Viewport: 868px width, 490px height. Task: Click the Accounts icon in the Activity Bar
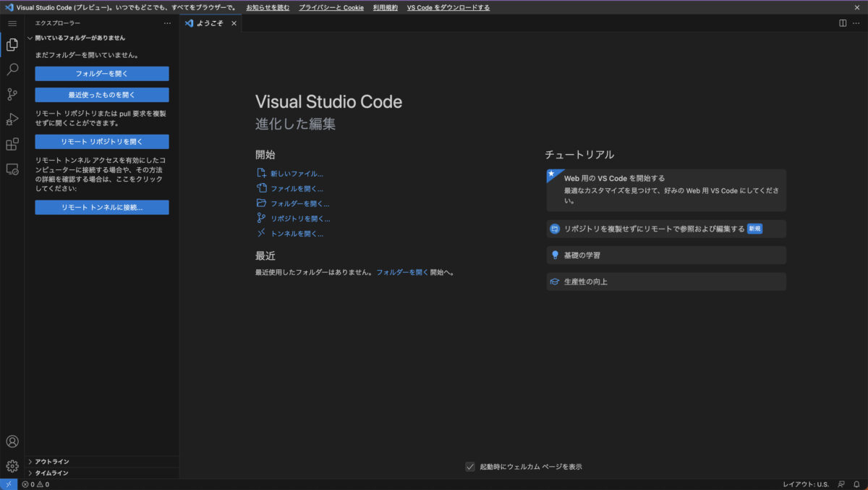12,440
